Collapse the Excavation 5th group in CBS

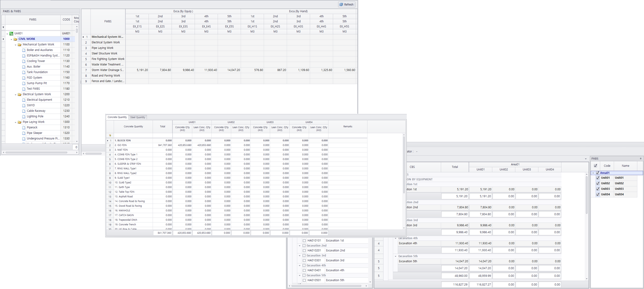[396, 256]
